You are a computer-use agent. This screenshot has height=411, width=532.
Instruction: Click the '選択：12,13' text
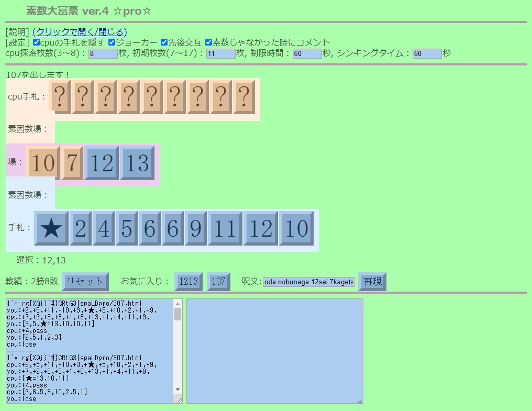[x=41, y=260]
